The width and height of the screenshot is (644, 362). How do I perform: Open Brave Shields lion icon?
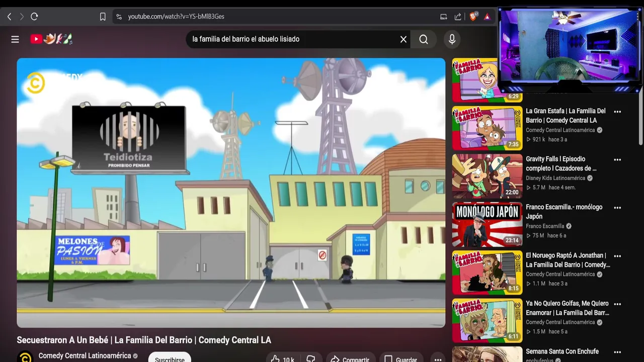(x=473, y=17)
